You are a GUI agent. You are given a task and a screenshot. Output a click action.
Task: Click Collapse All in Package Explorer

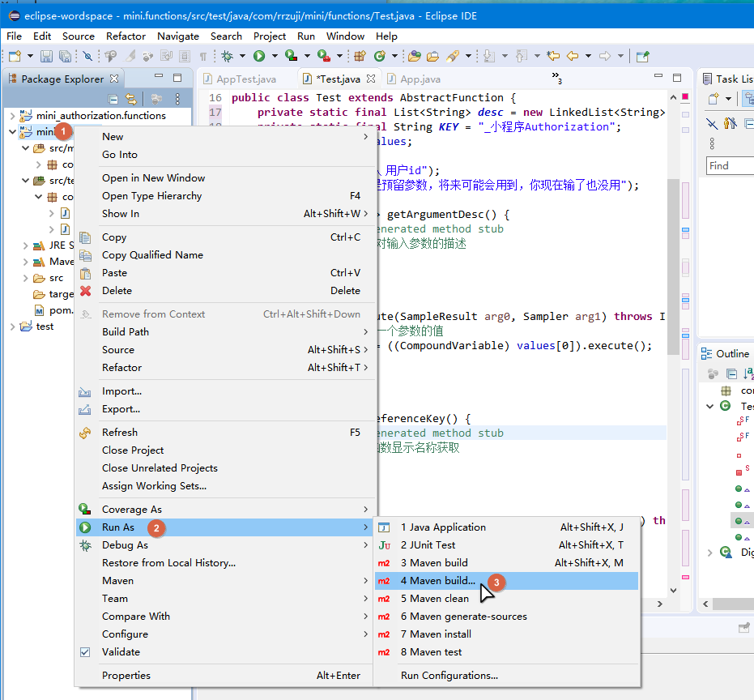click(113, 99)
